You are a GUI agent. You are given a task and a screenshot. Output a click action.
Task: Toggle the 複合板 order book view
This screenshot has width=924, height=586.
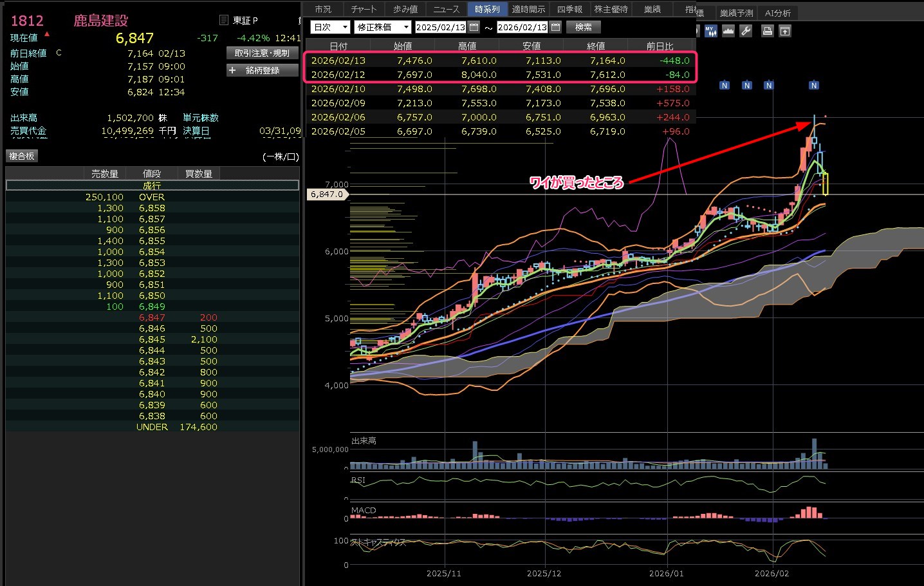(x=22, y=156)
